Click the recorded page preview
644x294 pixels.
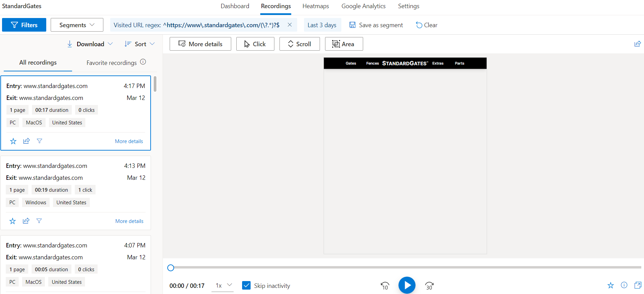click(x=405, y=156)
